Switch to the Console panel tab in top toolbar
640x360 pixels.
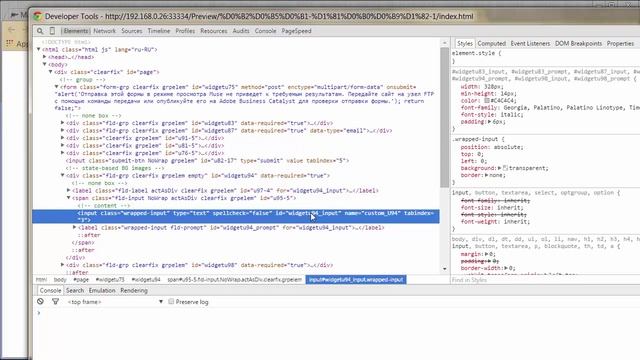point(265,31)
